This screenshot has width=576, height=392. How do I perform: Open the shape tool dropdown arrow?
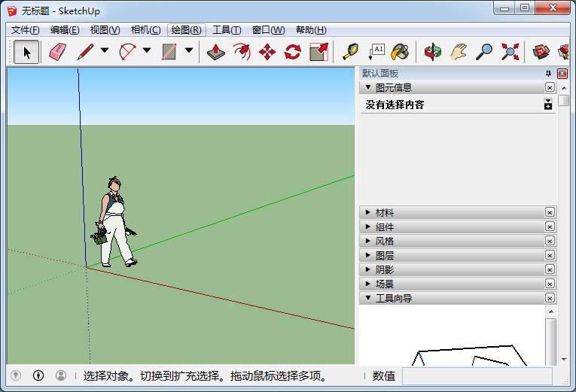(x=189, y=50)
